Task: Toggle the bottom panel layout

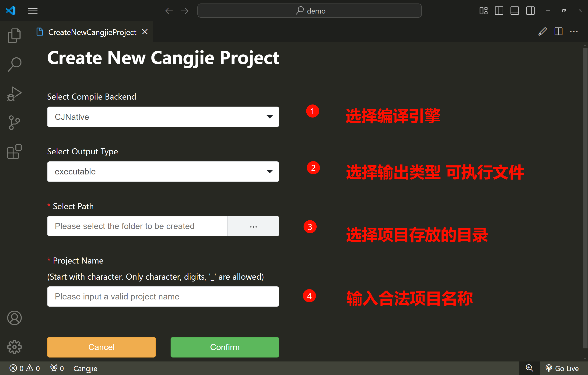Action: pos(514,11)
